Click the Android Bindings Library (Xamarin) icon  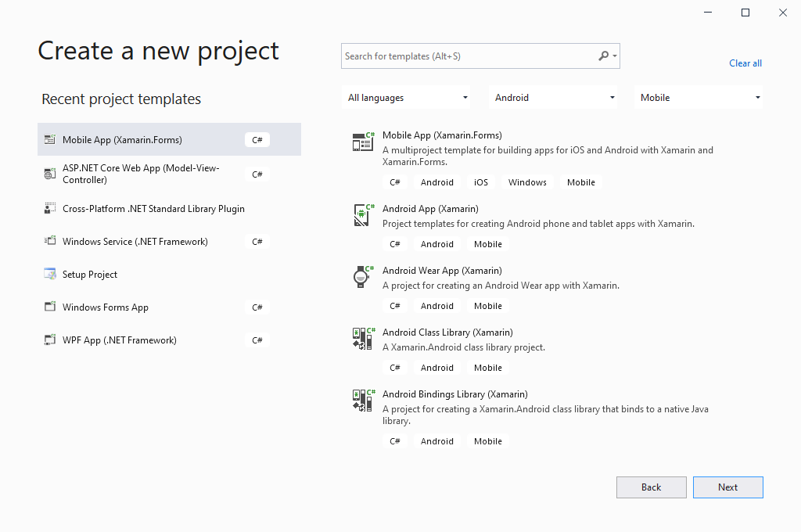(x=362, y=400)
